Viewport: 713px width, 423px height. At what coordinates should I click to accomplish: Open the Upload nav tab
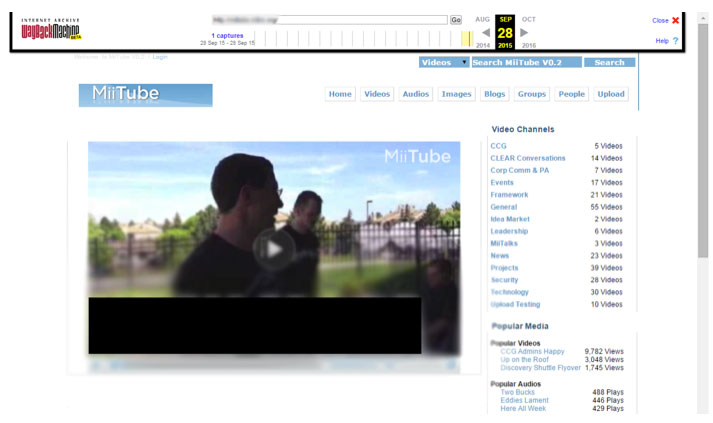point(611,94)
